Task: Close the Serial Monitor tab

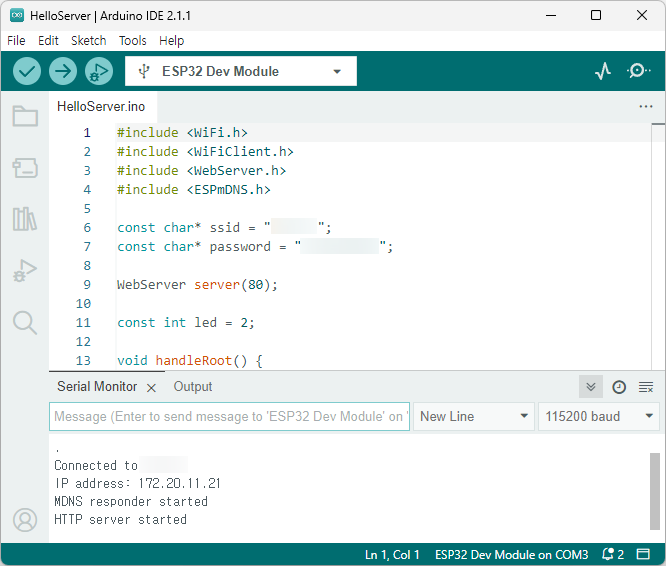Action: [151, 388]
